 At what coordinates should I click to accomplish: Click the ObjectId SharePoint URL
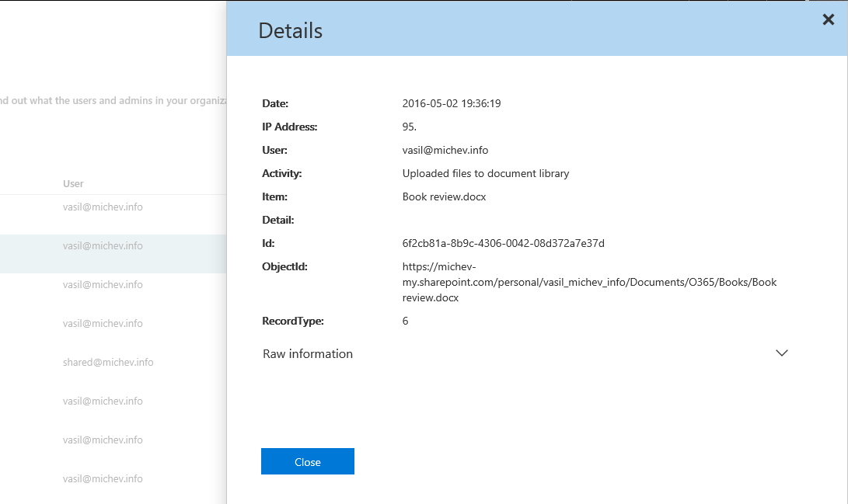[x=588, y=282]
